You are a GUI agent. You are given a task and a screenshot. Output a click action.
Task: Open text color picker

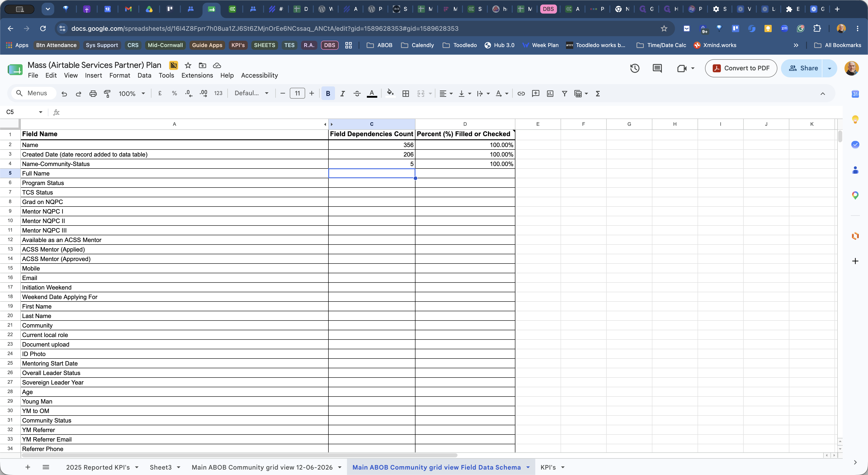point(372,94)
